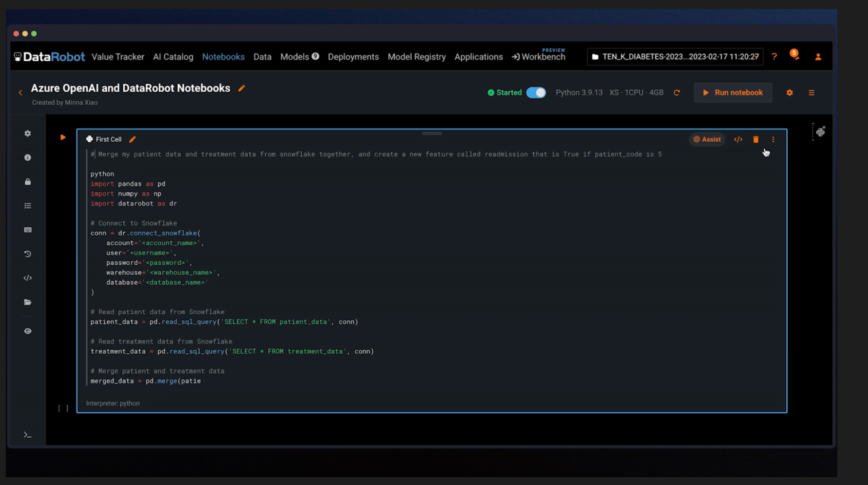
Task: Click the code toggle icon in cell header
Action: point(738,140)
